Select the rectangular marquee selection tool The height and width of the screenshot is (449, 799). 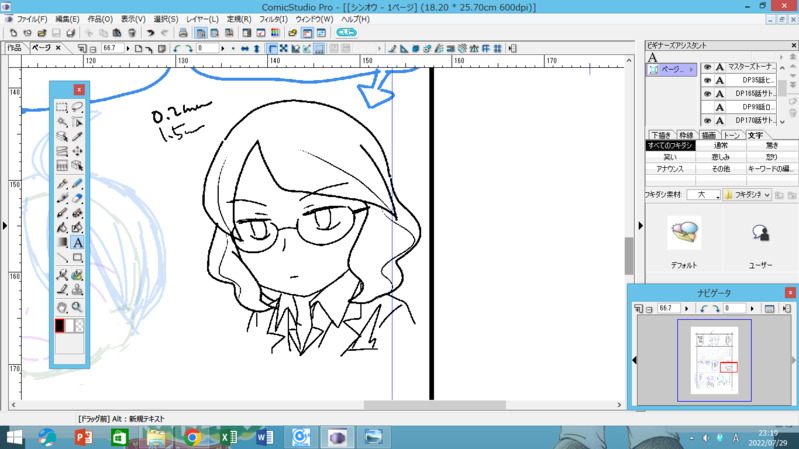pyautogui.click(x=62, y=107)
